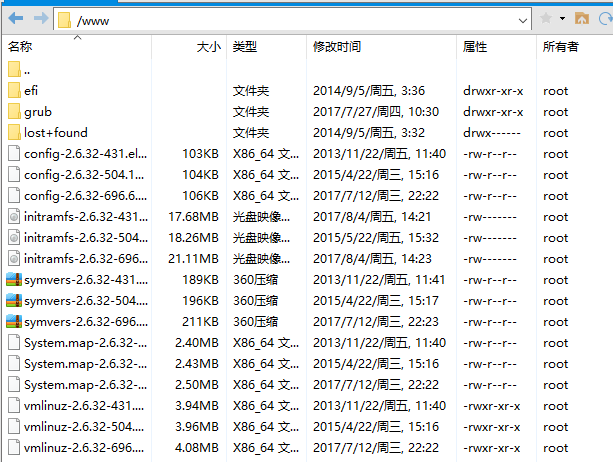613x462 pixels.
Task: Click archive icon of symvers-2.6.32-504
Action: 14,300
